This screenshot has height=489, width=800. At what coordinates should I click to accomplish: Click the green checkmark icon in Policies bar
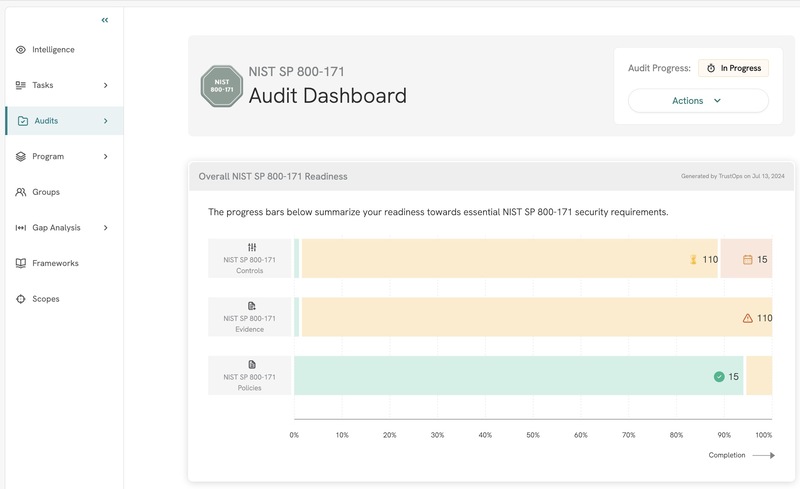click(719, 377)
